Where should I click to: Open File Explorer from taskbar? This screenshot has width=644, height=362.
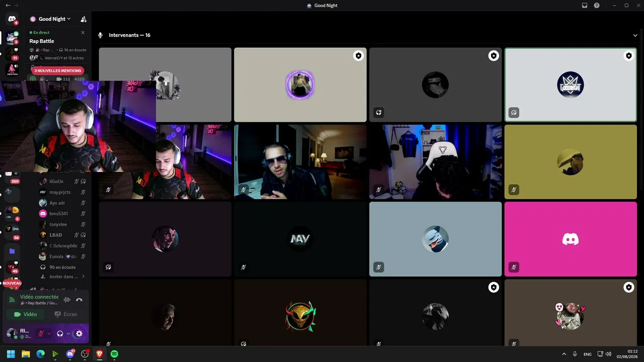(x=26, y=354)
